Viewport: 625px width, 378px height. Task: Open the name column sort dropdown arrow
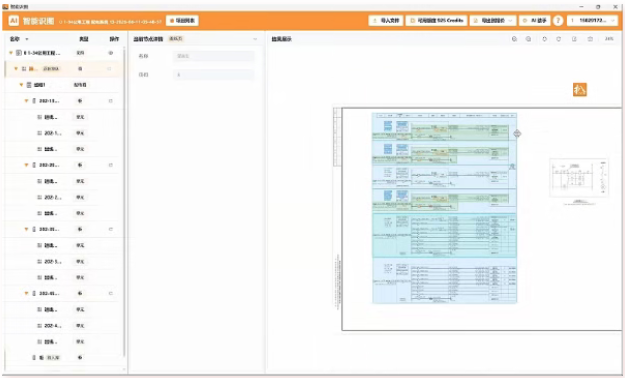pyautogui.click(x=27, y=39)
